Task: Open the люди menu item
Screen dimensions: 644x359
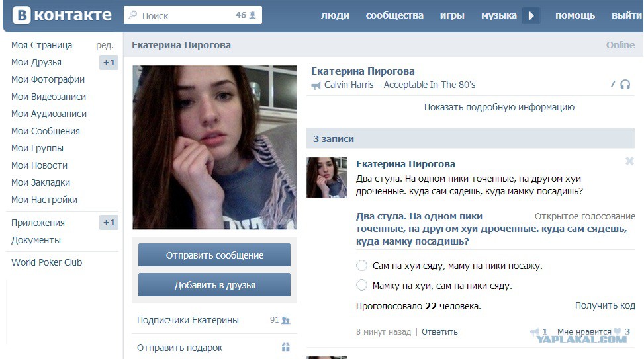Action: (335, 16)
